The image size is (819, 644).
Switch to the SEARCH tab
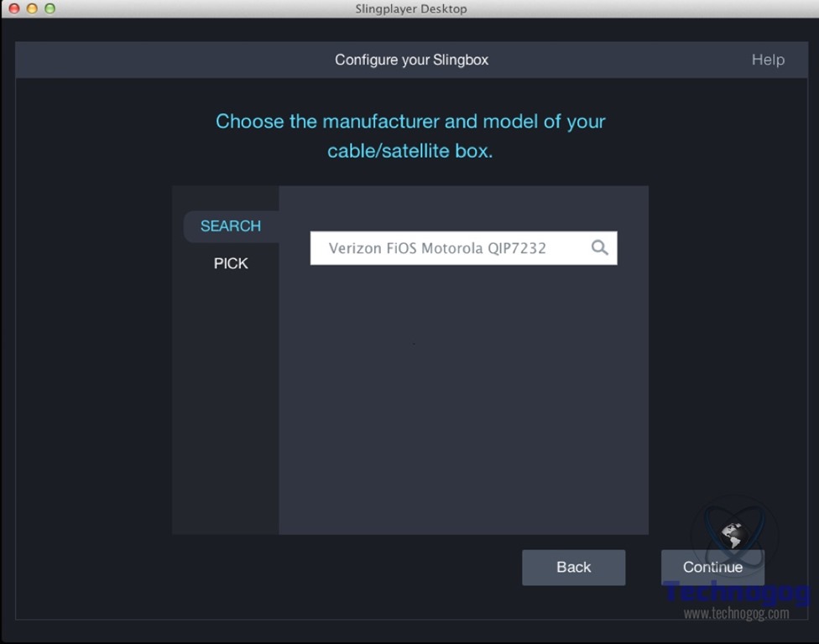tap(231, 226)
